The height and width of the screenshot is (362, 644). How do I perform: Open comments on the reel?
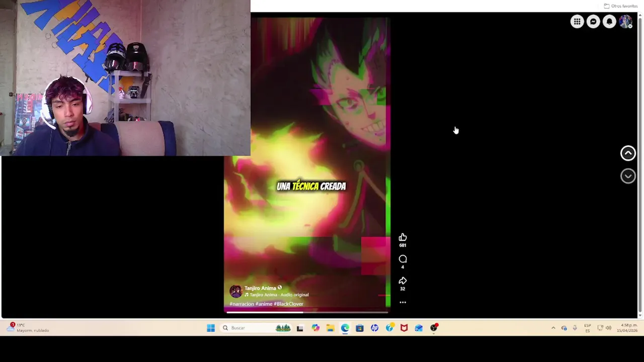coord(403,259)
